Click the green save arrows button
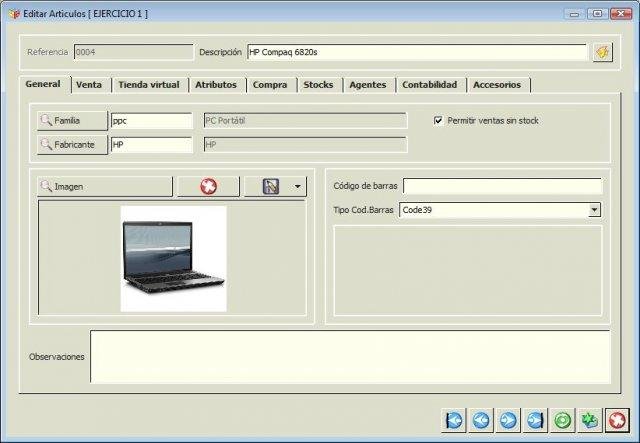The height and width of the screenshot is (443, 640). point(590,420)
